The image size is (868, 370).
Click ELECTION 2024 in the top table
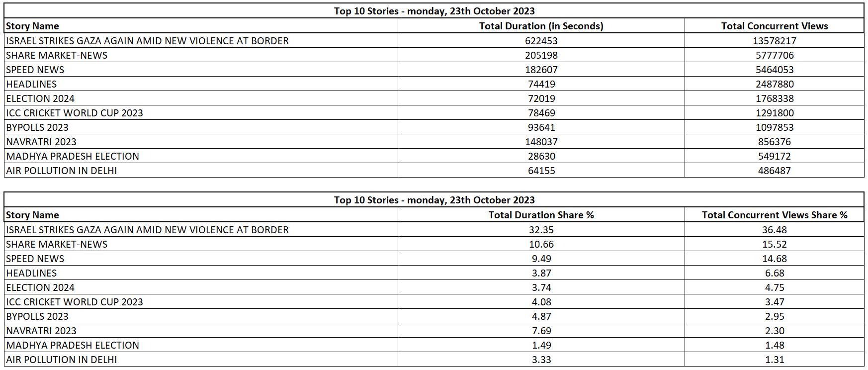pyautogui.click(x=40, y=98)
